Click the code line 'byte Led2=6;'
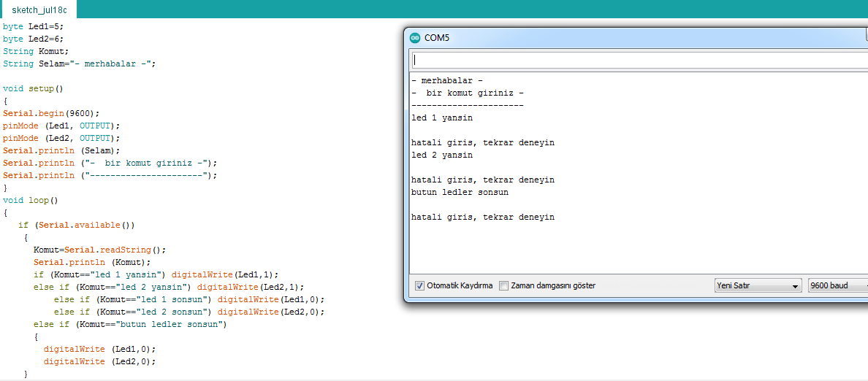 click(x=33, y=39)
